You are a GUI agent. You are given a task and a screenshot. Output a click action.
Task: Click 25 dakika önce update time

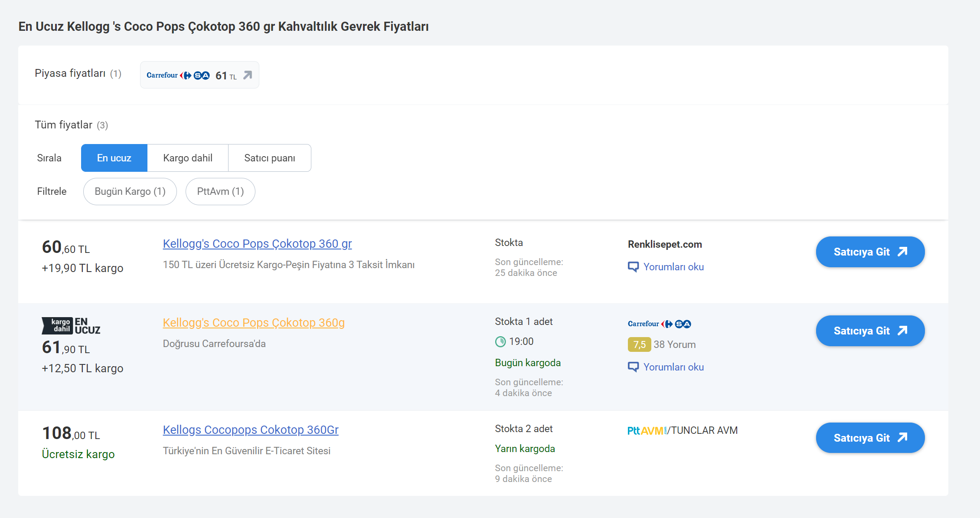click(x=526, y=273)
